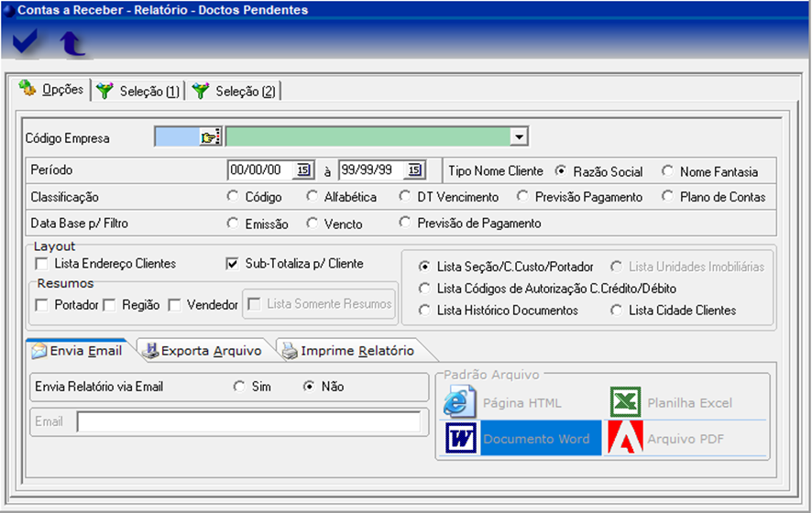The image size is (812, 513).
Task: Choose the Arquivo PDF file format
Action: coord(626,439)
